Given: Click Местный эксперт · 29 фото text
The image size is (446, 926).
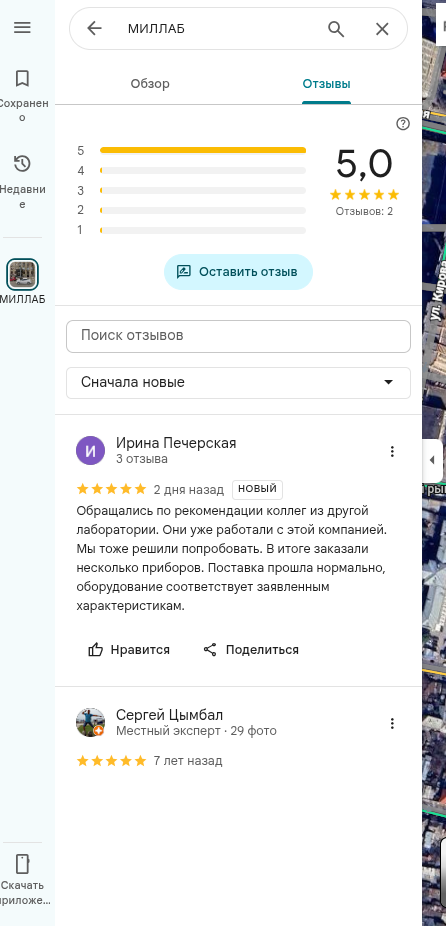Looking at the screenshot, I should tap(196, 731).
